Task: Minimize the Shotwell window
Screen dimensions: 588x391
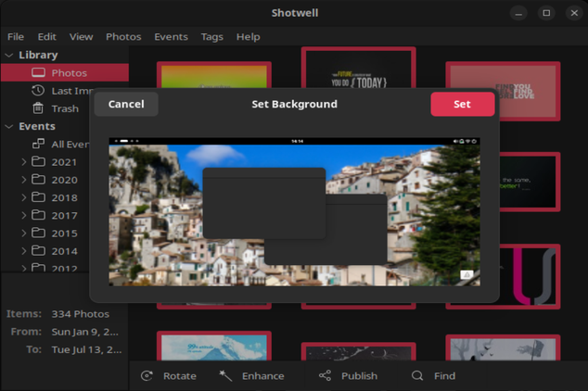Action: (x=518, y=13)
